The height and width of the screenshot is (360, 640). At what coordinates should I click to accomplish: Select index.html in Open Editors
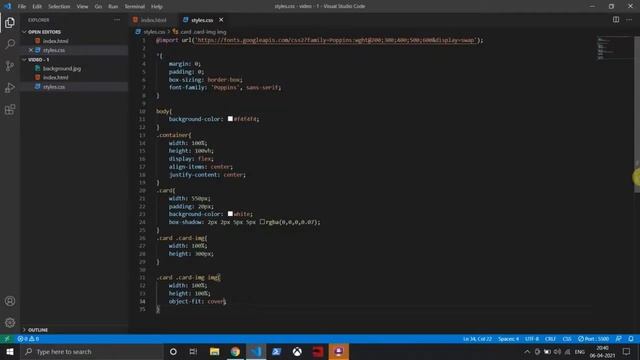[x=56, y=41]
